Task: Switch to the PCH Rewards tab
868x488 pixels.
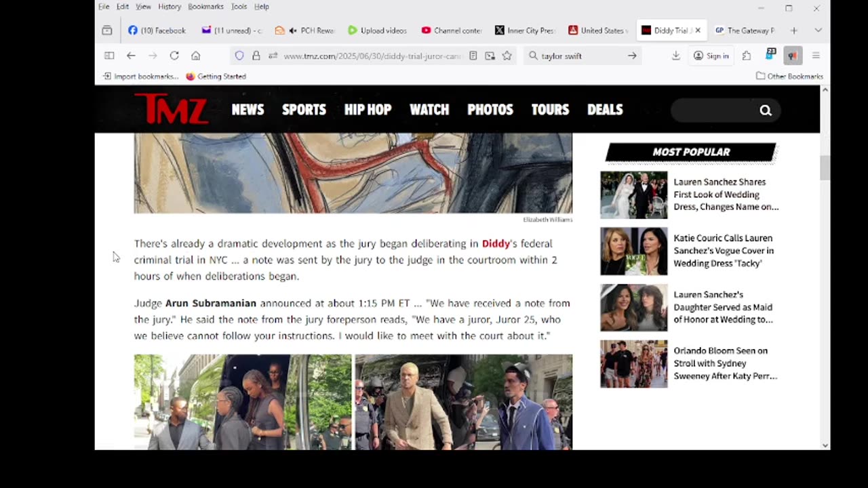Action: pos(304,30)
